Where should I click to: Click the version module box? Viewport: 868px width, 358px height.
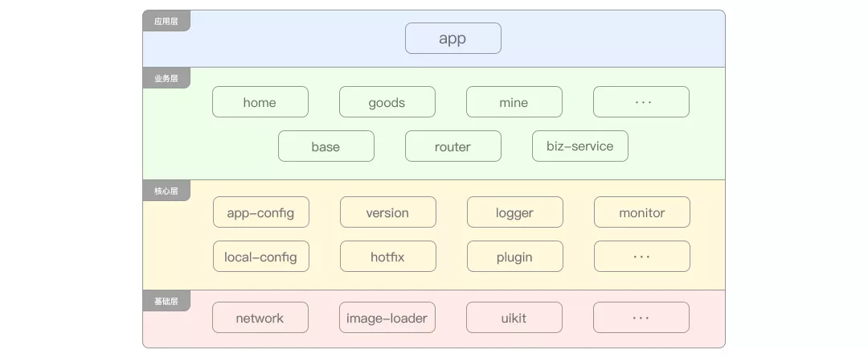[x=388, y=212]
